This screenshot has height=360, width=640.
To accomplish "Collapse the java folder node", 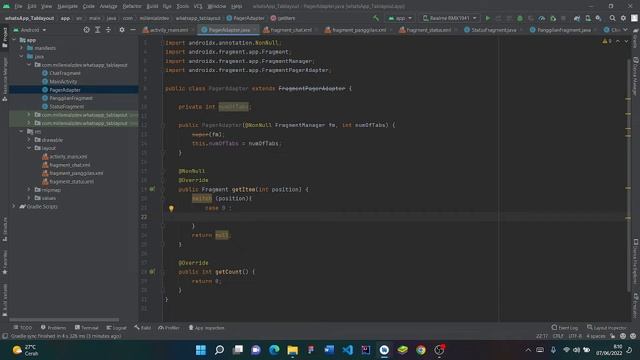I will pos(22,56).
